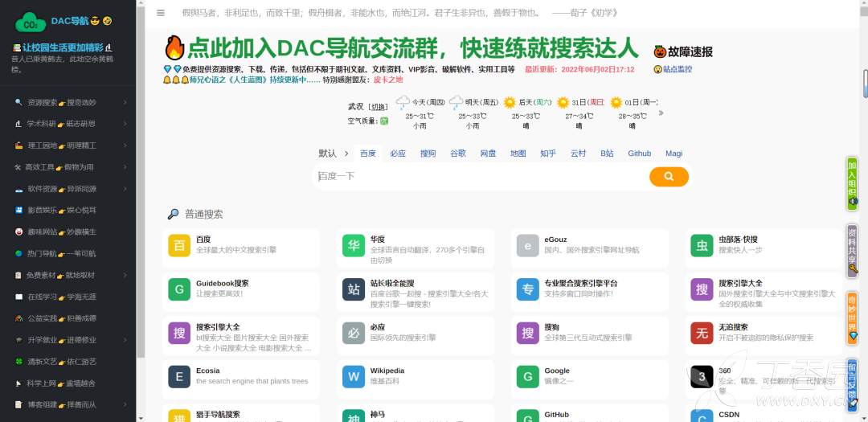Expand the 高效工具 sidebar menu
The height and width of the screenshot is (422, 868).
(71, 167)
